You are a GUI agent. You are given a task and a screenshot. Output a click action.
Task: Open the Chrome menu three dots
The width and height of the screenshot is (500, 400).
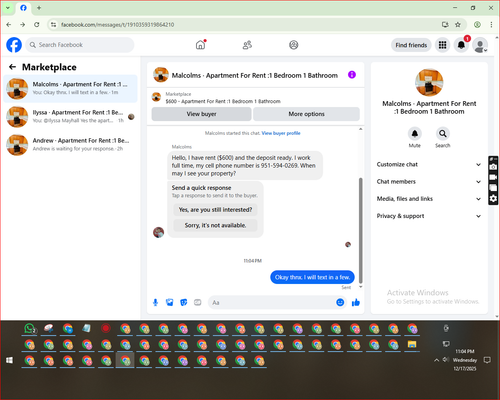pos(491,24)
